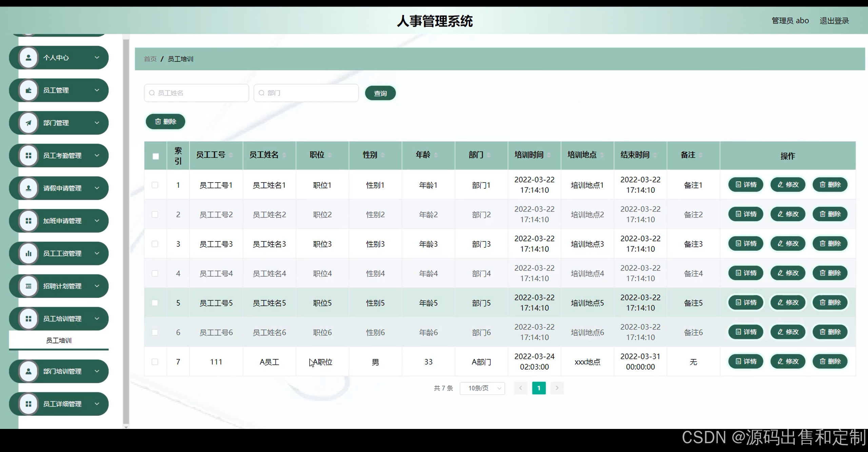
Task: Check the checkbox for row 3
Action: point(155,244)
